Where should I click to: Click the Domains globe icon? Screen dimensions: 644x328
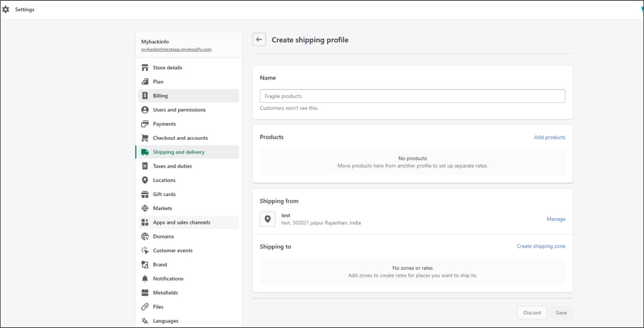[x=144, y=236]
